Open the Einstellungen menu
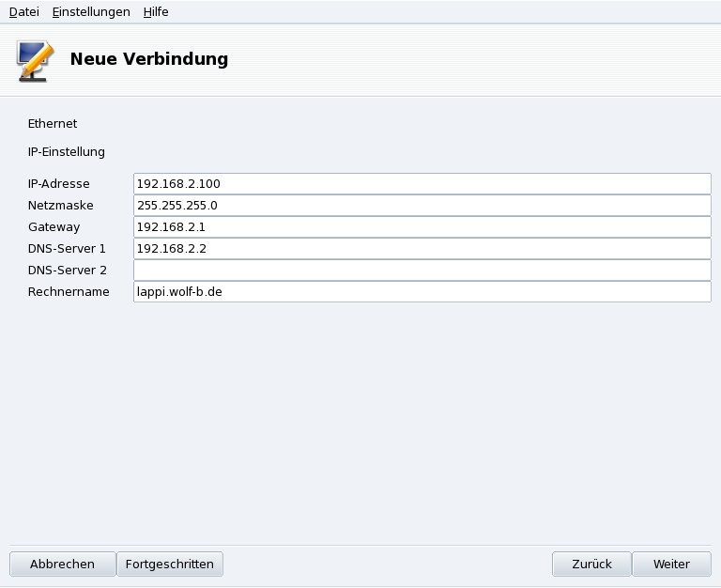 pyautogui.click(x=91, y=12)
